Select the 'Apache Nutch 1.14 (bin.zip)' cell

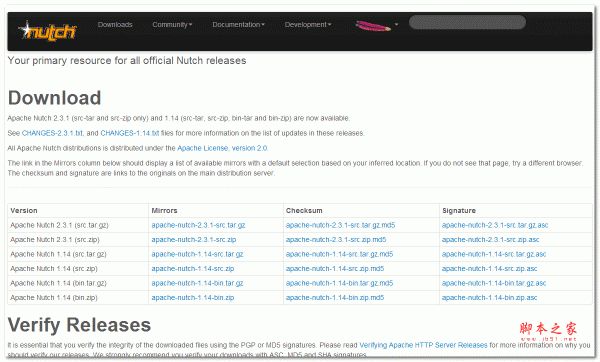[x=78, y=298]
